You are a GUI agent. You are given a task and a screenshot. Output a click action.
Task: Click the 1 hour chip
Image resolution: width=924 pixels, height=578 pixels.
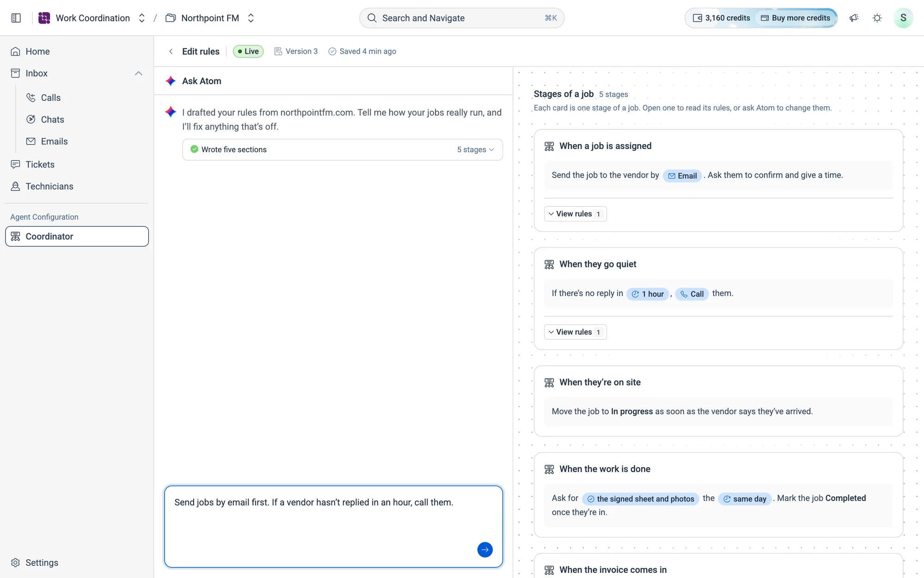647,294
